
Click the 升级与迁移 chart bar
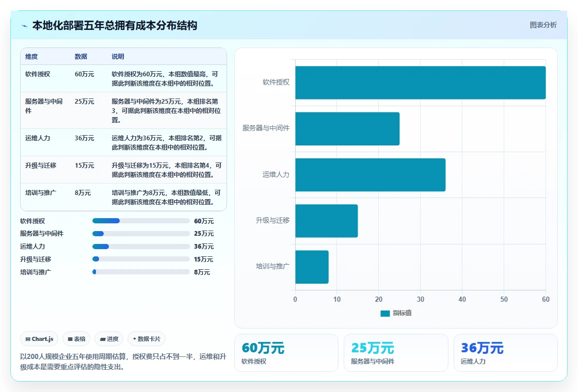[326, 221]
